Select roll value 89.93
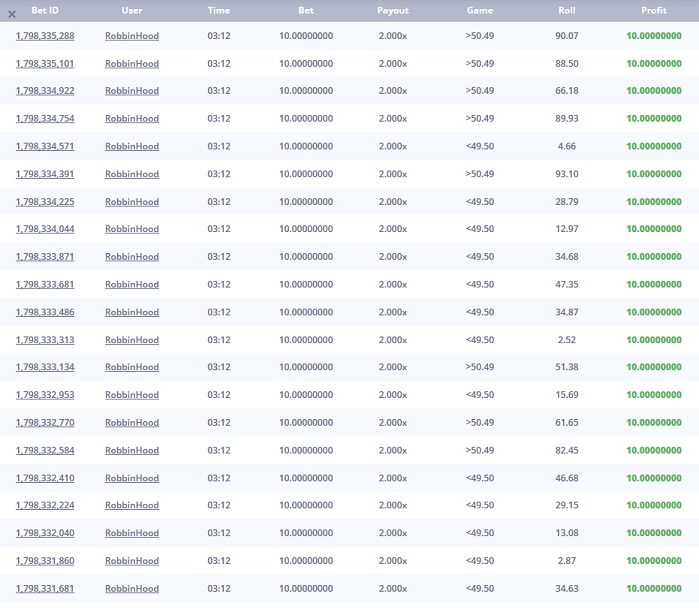The width and height of the screenshot is (699, 609). click(567, 118)
